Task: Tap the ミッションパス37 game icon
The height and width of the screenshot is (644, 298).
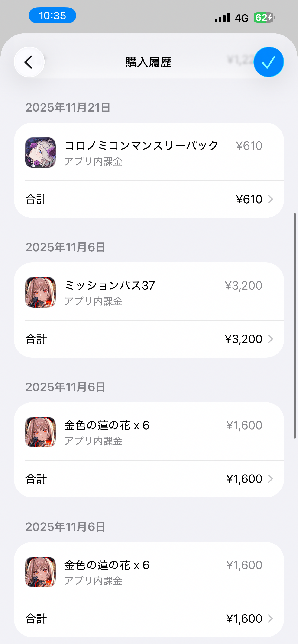Action: [x=40, y=292]
